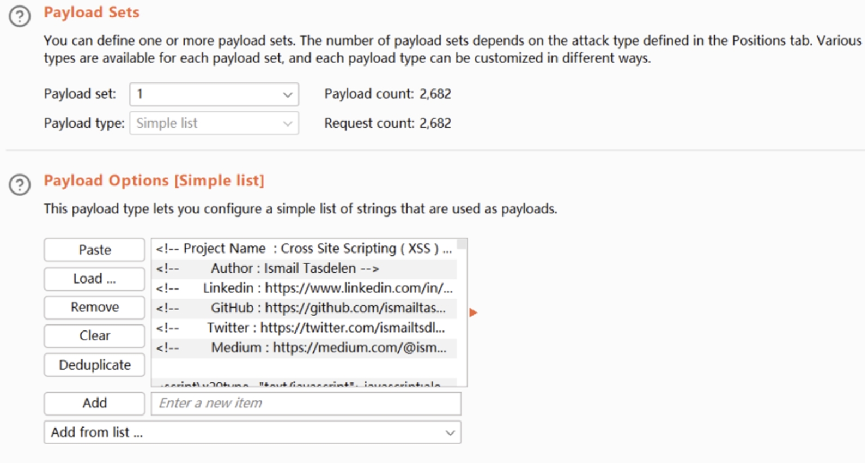Expand the Add from list dropdown

pyautogui.click(x=252, y=432)
